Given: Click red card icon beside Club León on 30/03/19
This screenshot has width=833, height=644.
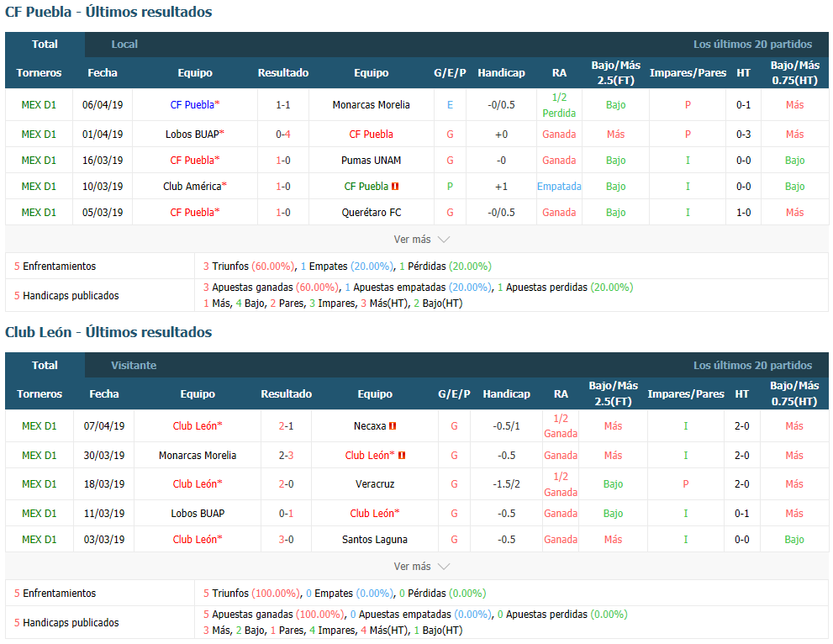Looking at the screenshot, I should coord(402,456).
